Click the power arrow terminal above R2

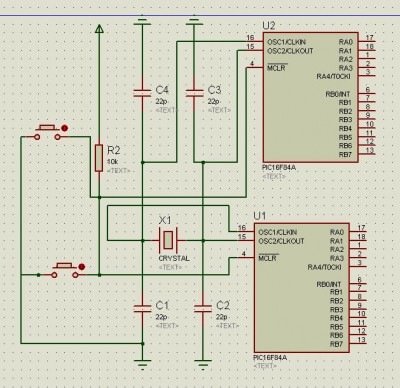(x=99, y=29)
